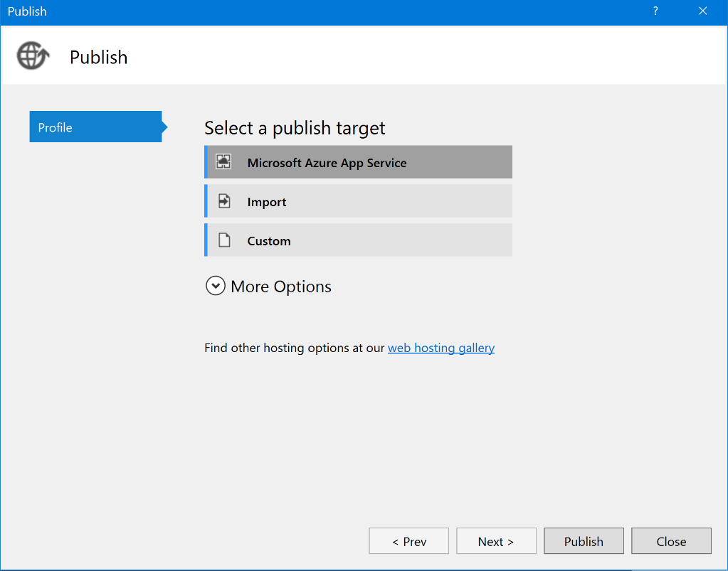Screen dimensions: 728x571
Task: Switch to the Profile tab
Action: point(95,127)
